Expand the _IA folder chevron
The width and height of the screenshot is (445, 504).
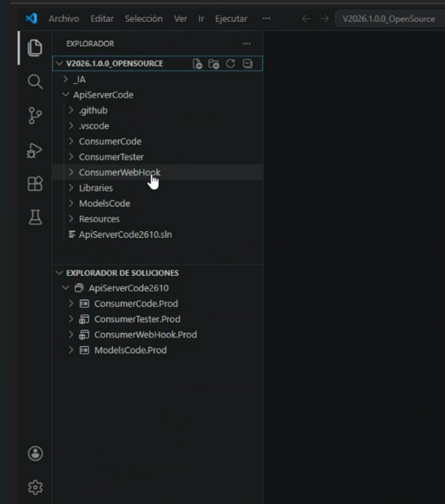tap(66, 79)
